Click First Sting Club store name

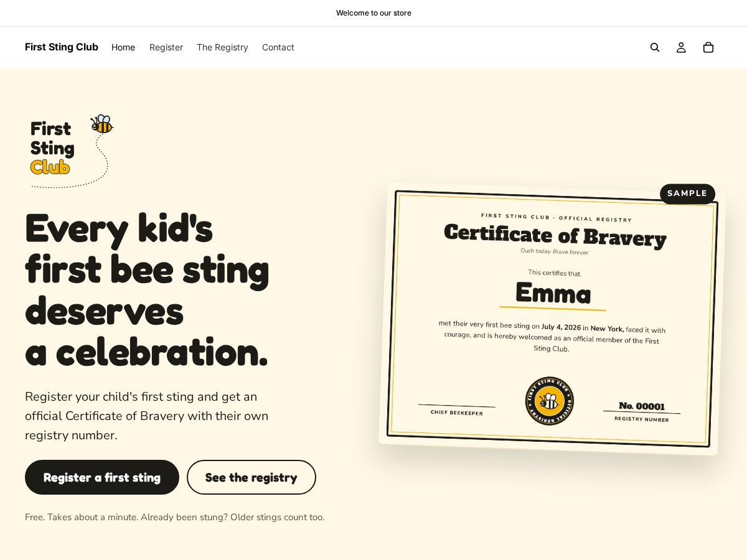(x=62, y=47)
